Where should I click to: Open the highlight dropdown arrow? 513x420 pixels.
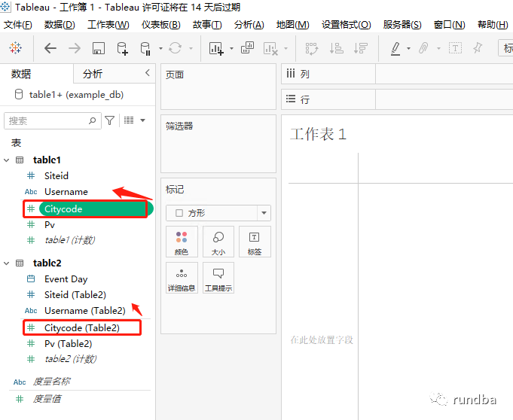pyautogui.click(x=408, y=49)
